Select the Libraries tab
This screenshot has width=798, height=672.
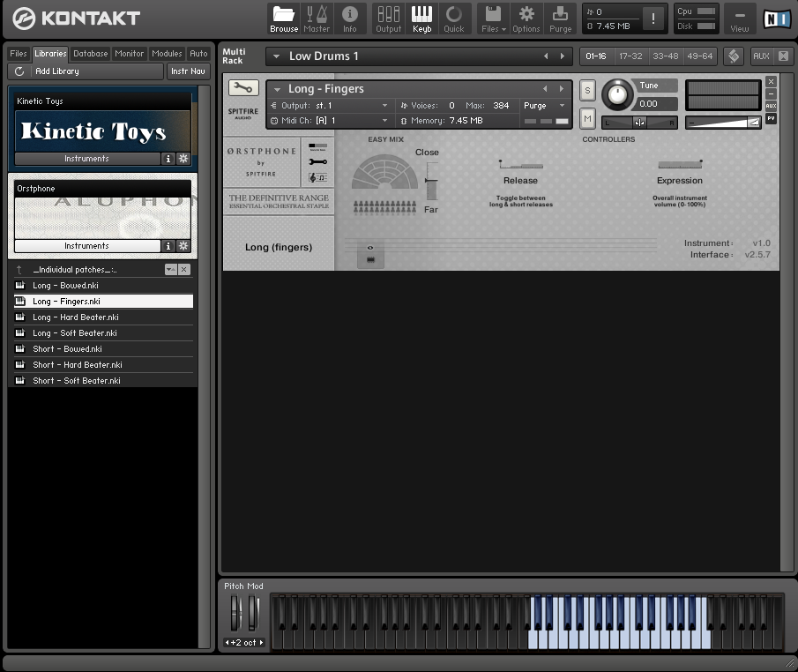[50, 54]
